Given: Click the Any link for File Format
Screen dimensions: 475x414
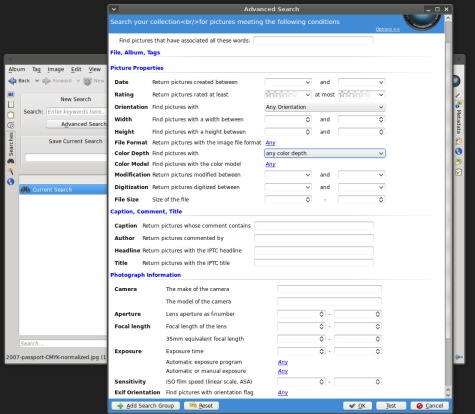Looking at the screenshot, I should click(270, 143).
